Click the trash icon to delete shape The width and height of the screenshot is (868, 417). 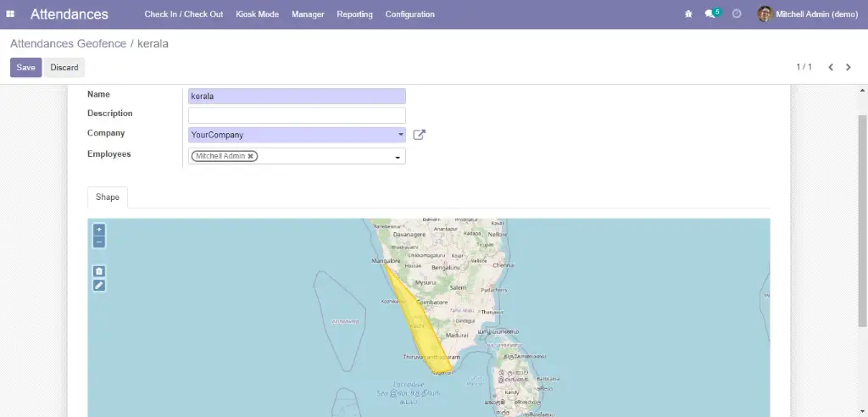click(x=99, y=271)
